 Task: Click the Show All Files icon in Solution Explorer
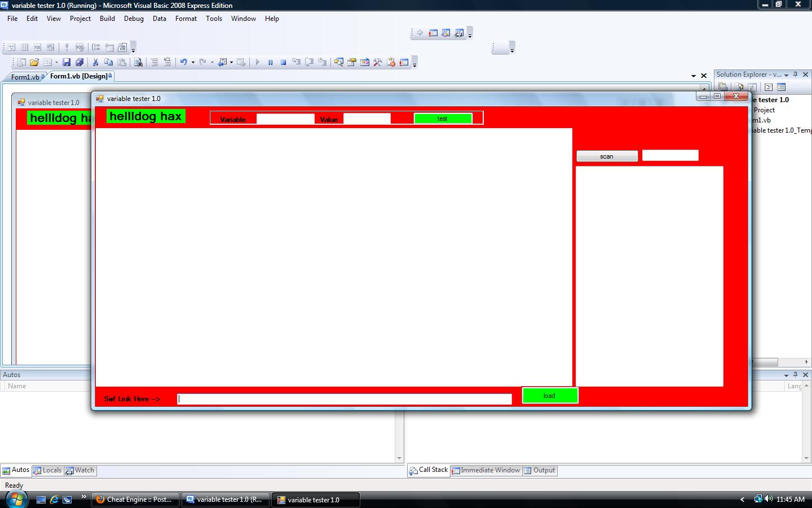pyautogui.click(x=738, y=87)
